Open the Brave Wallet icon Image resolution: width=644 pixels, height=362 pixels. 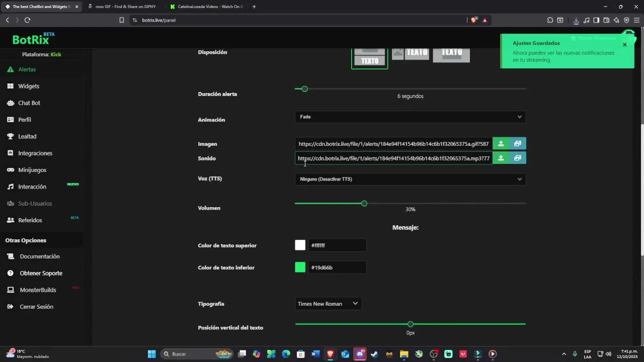pos(606,20)
